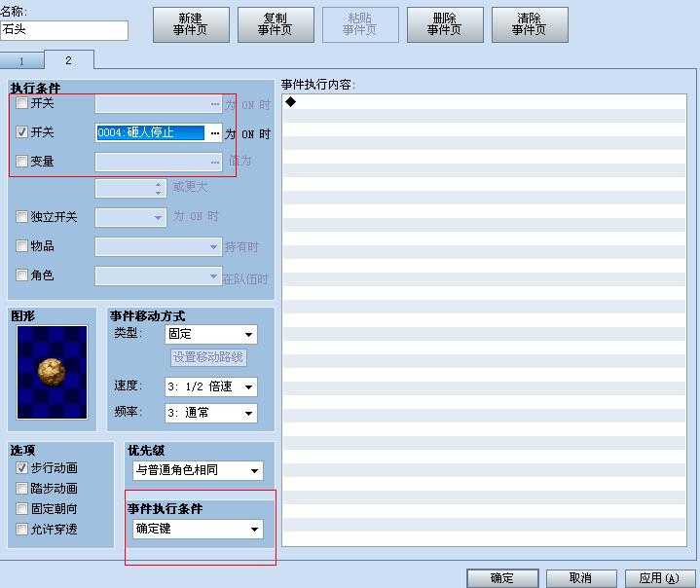Screen dimensions: 700x588
Task: Click the 删除事件页 button
Action: click(445, 24)
